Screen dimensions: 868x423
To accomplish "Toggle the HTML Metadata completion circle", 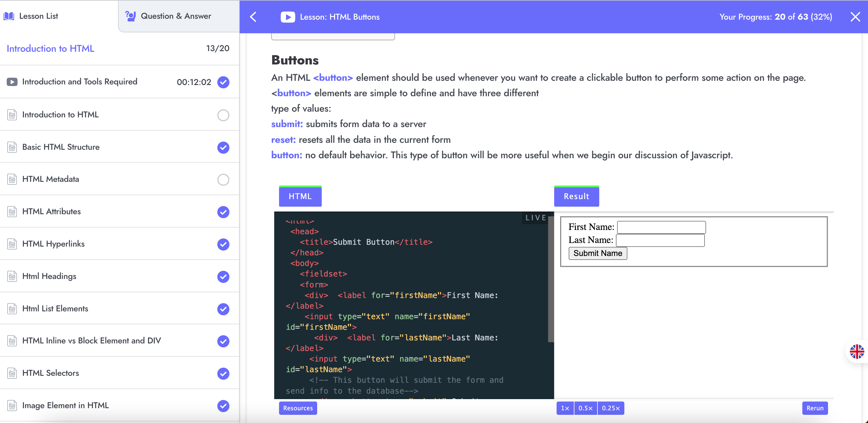I will point(223,179).
